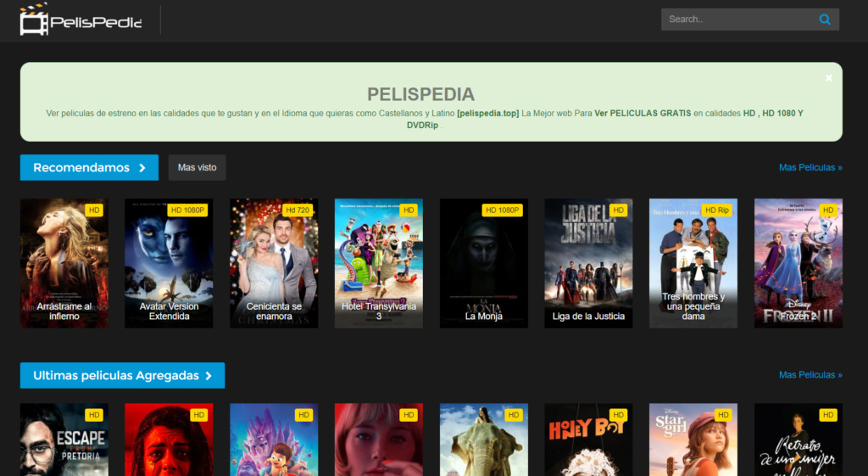Screen dimensions: 868x476
Task: Open Arrástrame al infierno poster
Action: [64, 263]
